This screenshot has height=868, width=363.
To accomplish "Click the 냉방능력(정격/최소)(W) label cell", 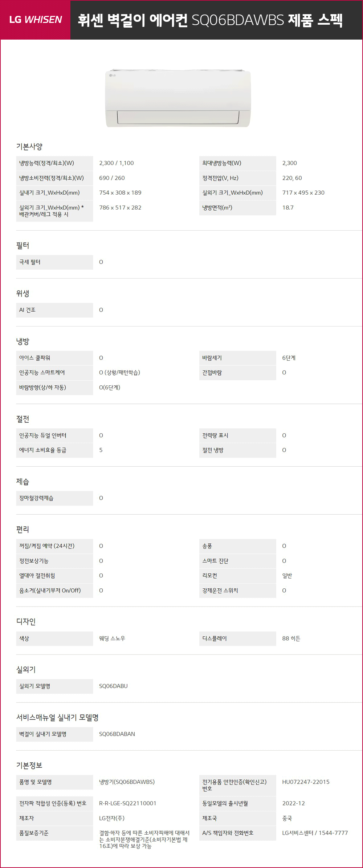I will pyautogui.click(x=54, y=163).
